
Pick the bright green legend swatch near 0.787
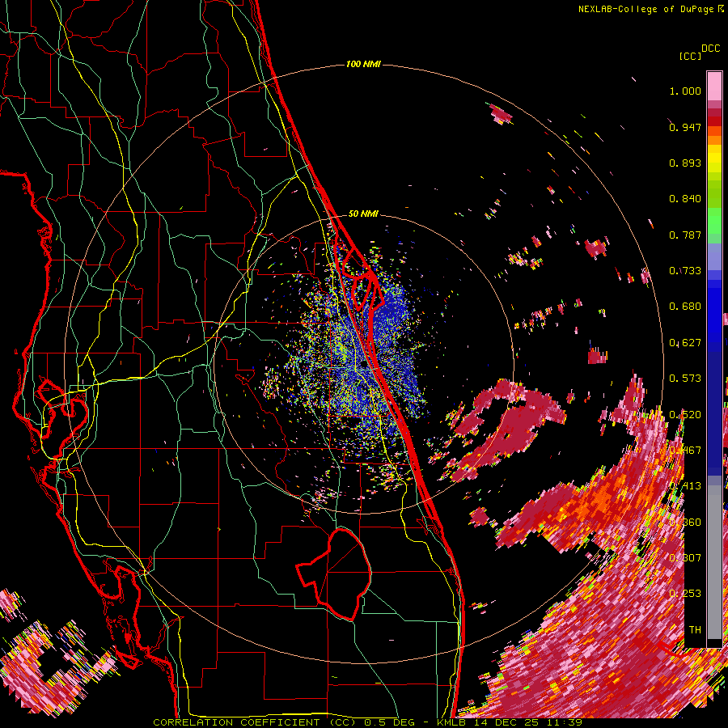tap(714, 221)
